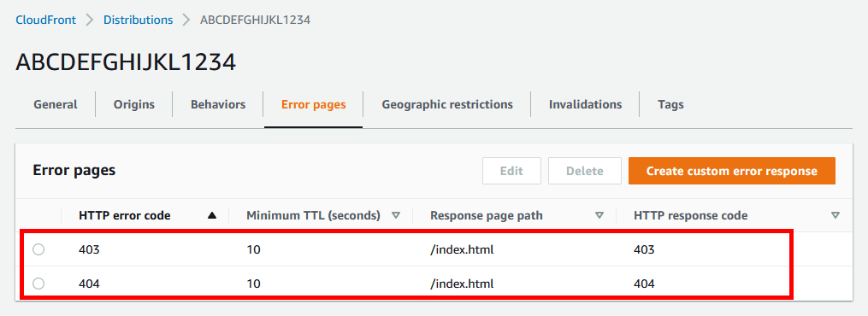Viewport: 868px width, 316px height.
Task: Switch to the Origins tab
Action: click(134, 104)
